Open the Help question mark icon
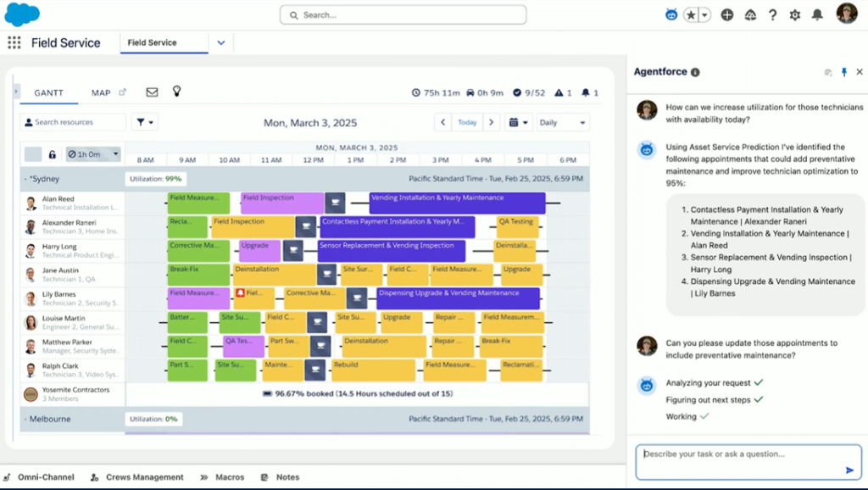 click(x=772, y=15)
